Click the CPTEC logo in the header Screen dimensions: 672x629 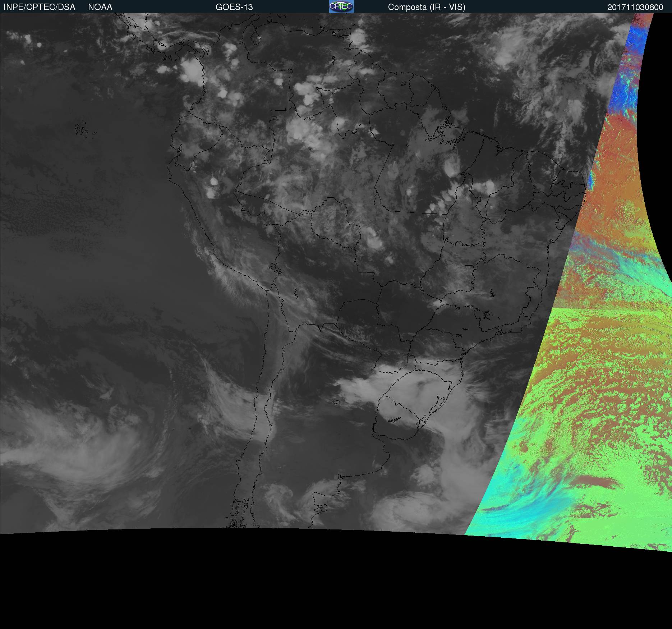(341, 6)
